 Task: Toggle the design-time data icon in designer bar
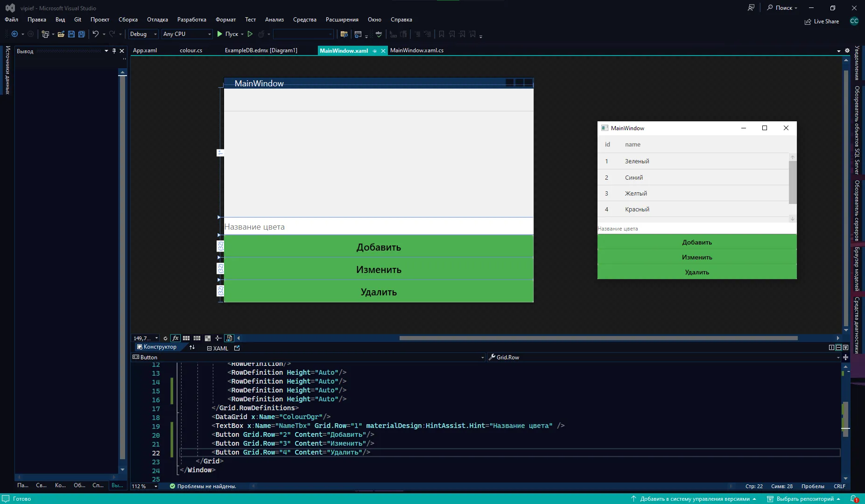(229, 338)
